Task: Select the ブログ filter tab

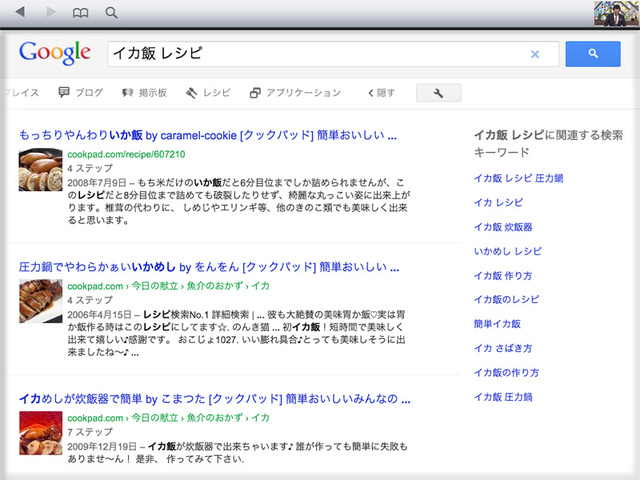Action: [81, 93]
